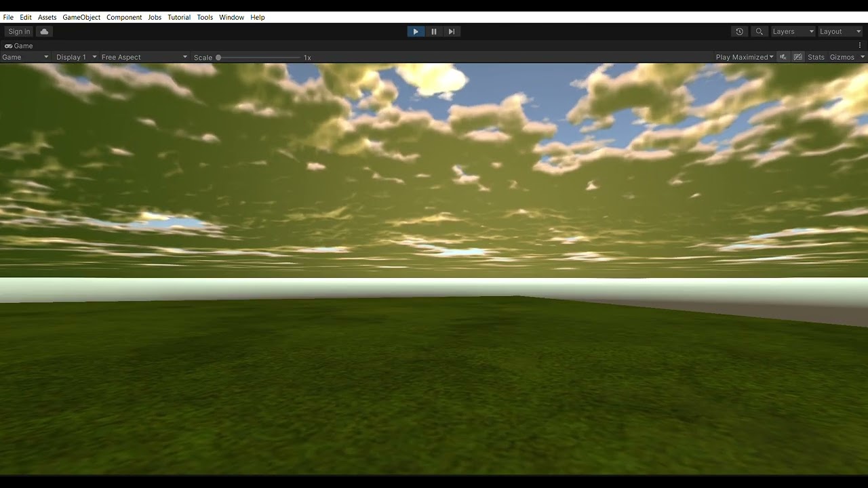Viewport: 868px width, 488px height.
Task: Open the Play Maximized dropdown
Action: [744, 57]
